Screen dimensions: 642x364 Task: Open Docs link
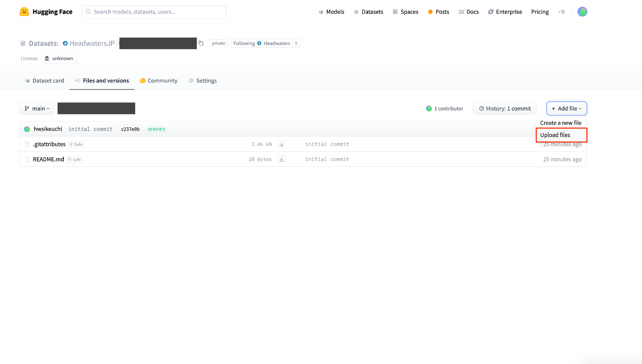(469, 12)
